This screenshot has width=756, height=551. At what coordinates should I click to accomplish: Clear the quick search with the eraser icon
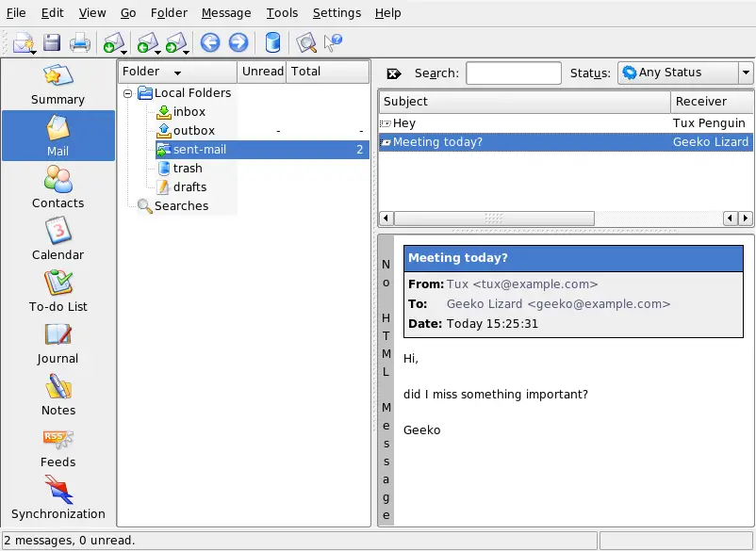pos(394,73)
